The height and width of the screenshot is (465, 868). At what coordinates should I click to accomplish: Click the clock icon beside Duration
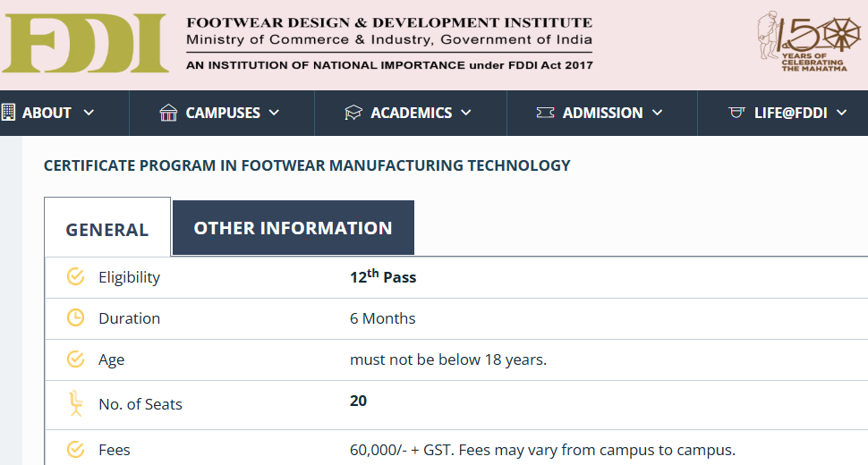(76, 318)
